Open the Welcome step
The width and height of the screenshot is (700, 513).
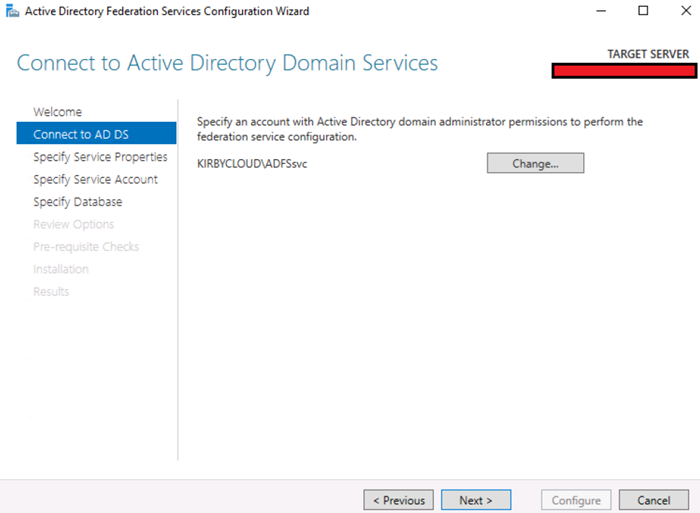click(x=58, y=112)
